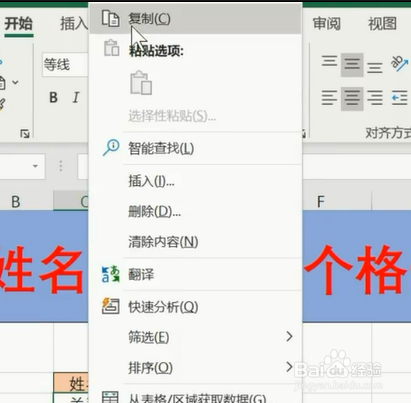The image size is (411, 403).
Task: Open the 审阅 ribbon tab
Action: (327, 24)
